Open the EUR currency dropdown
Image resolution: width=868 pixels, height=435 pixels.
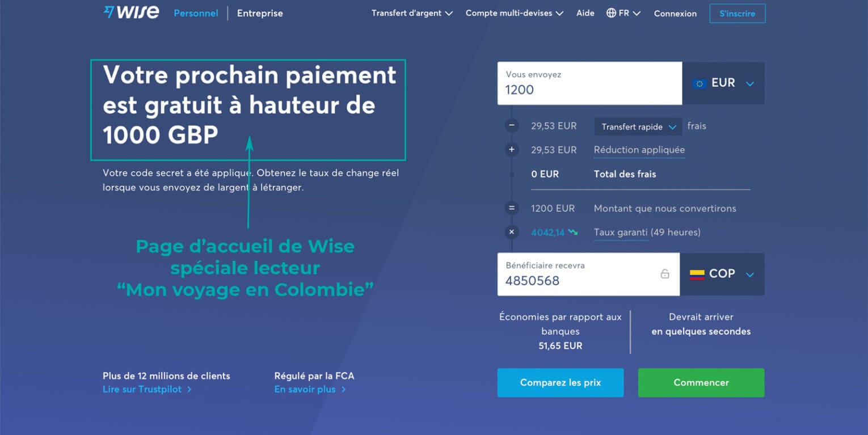click(x=723, y=83)
